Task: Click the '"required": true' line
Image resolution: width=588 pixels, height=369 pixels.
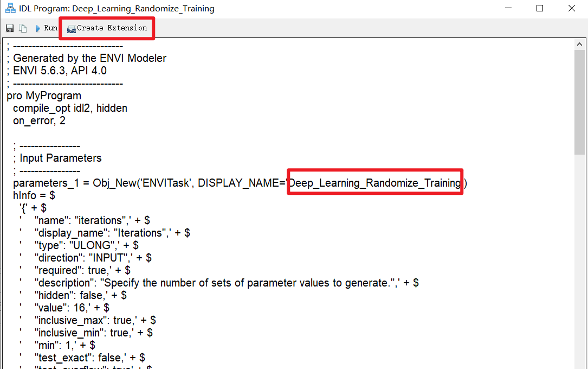Action: (x=75, y=270)
